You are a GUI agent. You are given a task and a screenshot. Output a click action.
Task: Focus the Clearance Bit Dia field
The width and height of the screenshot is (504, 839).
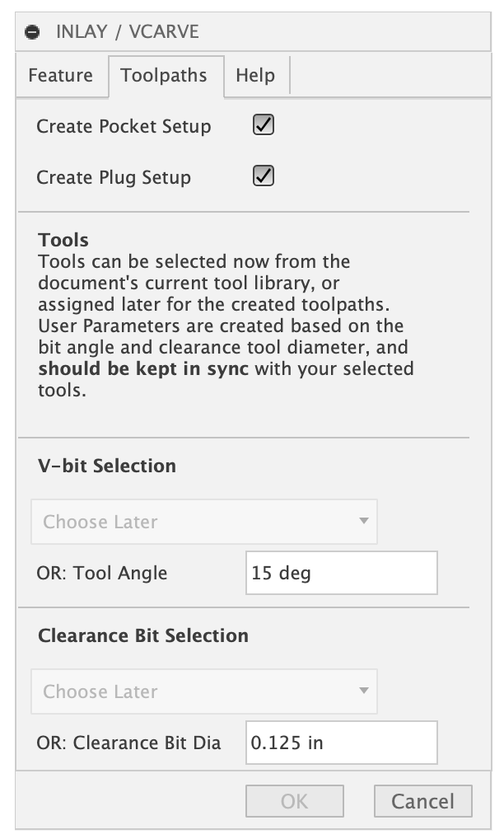point(341,743)
